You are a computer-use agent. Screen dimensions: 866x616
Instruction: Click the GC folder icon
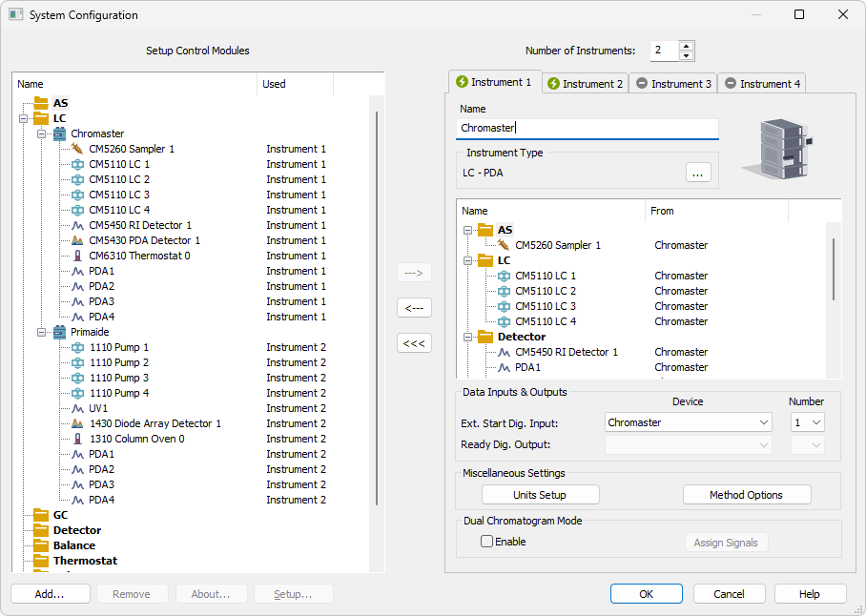click(40, 515)
